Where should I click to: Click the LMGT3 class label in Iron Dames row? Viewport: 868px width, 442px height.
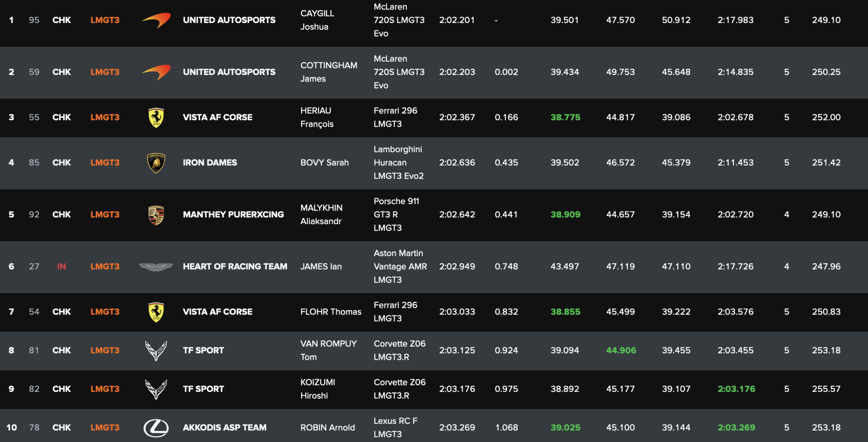105,163
